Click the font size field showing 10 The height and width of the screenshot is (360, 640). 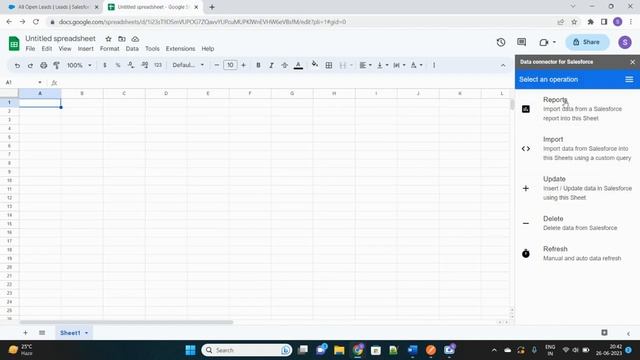click(x=230, y=65)
